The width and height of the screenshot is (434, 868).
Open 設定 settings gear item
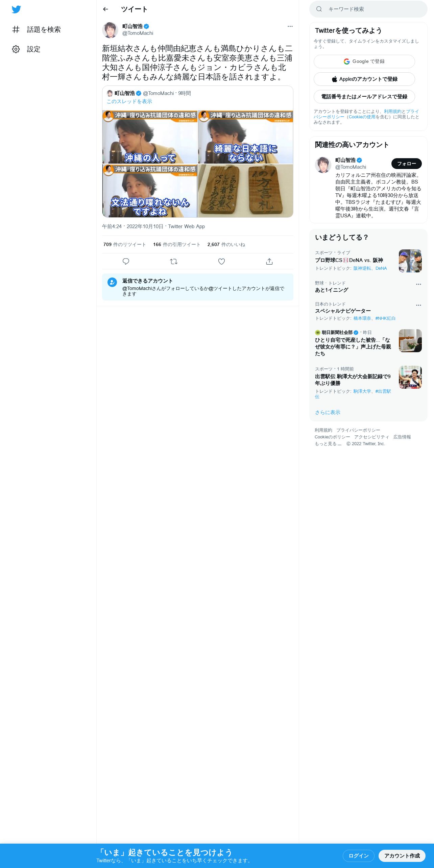coord(26,49)
